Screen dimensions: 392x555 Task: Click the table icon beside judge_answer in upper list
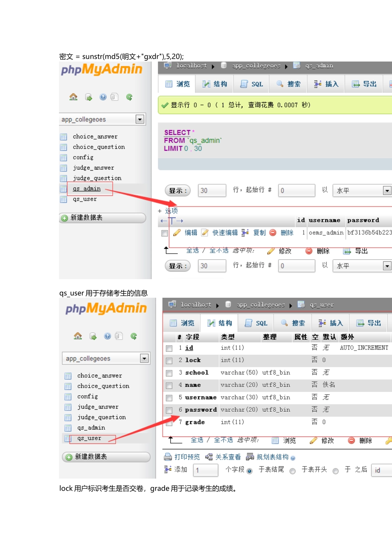click(x=64, y=168)
